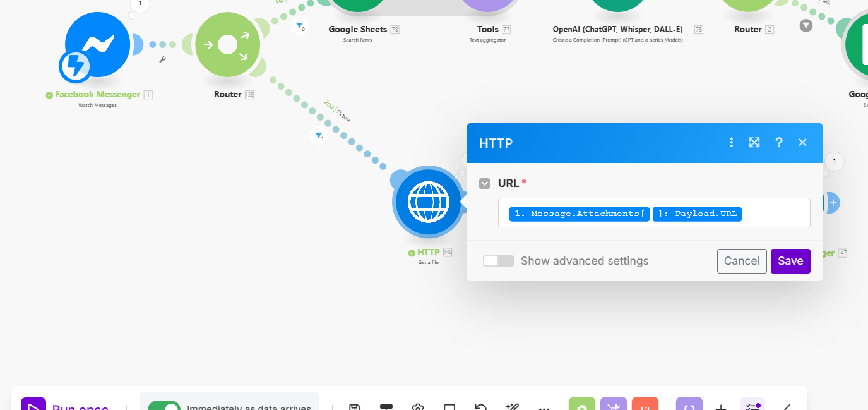This screenshot has width=868, height=410.
Task: Save the HTTP module settings
Action: click(x=790, y=261)
